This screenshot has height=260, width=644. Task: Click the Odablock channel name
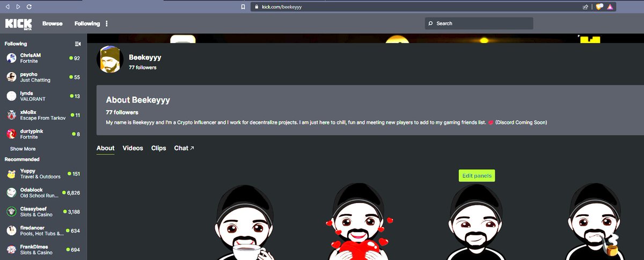pos(32,190)
